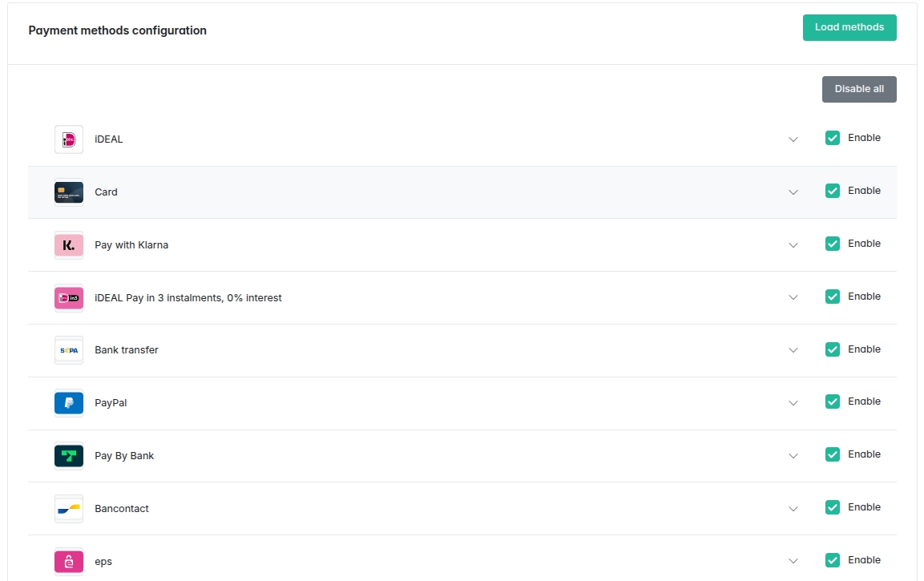The height and width of the screenshot is (581, 924).
Task: Expand the Card settings chevron
Action: (793, 192)
